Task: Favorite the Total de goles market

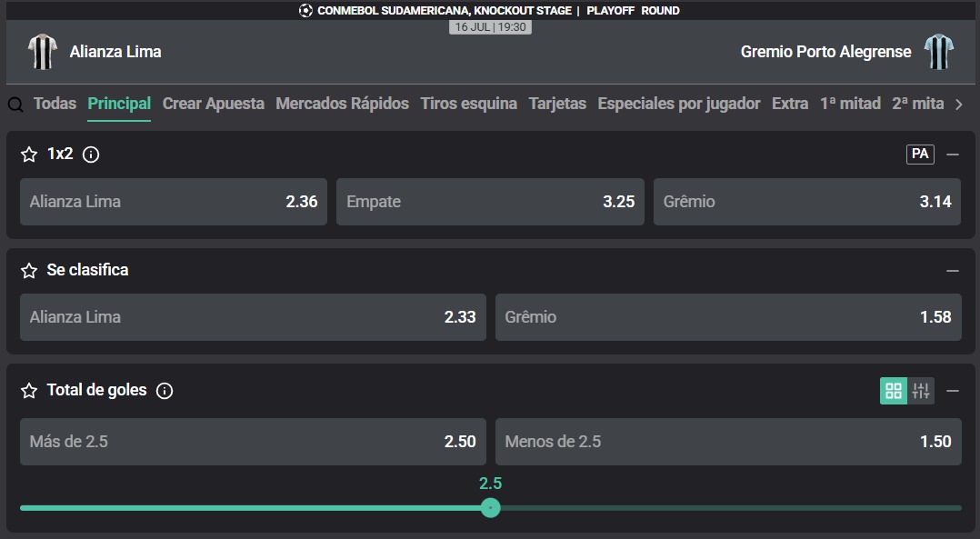Action: (x=29, y=391)
